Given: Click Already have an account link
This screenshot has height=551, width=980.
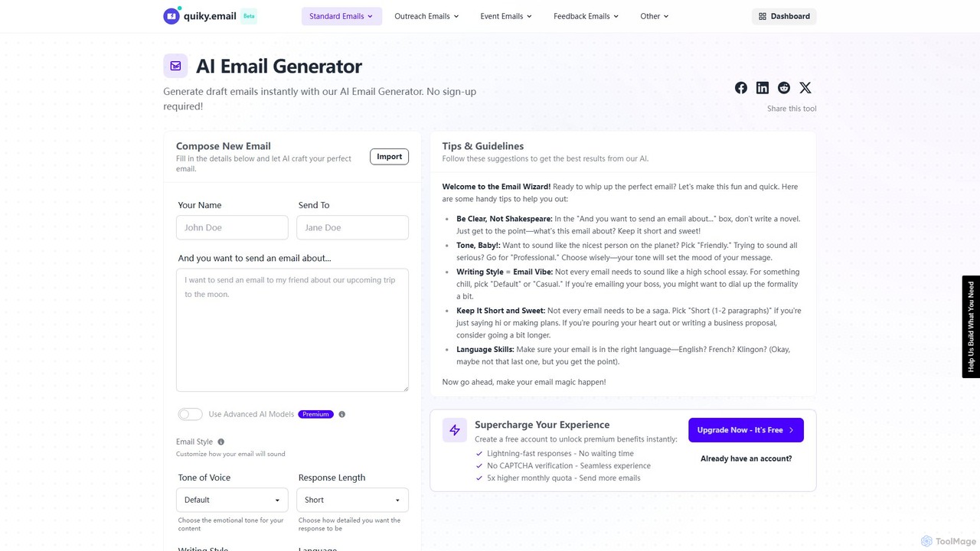Looking at the screenshot, I should tap(746, 458).
